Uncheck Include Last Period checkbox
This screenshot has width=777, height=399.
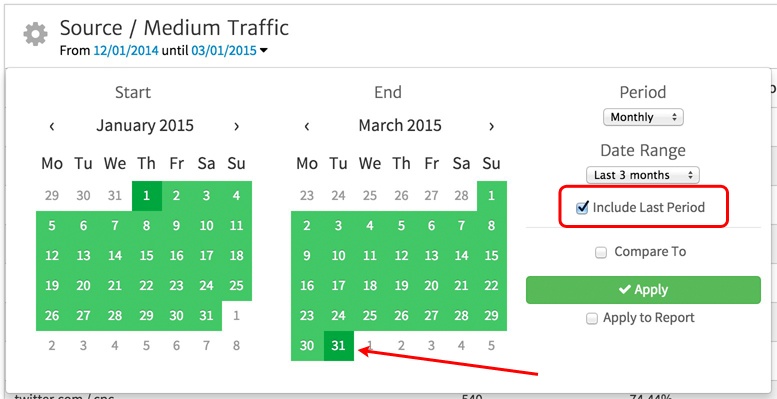click(582, 207)
